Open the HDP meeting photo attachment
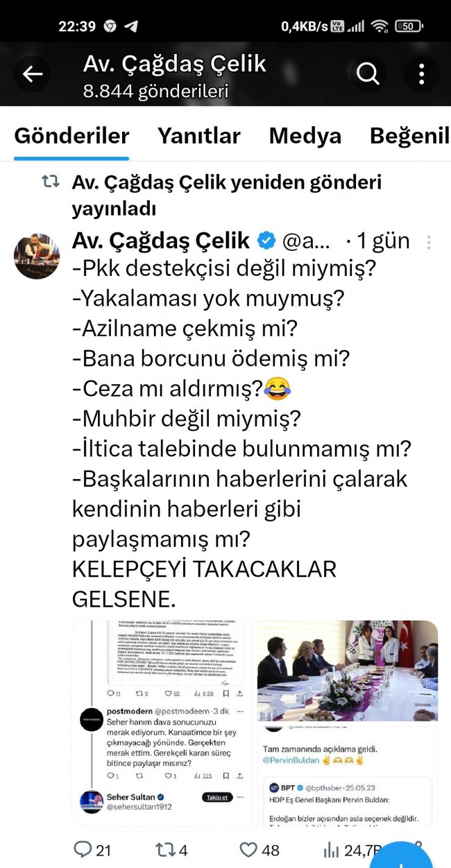This screenshot has height=868, width=451. point(347,670)
